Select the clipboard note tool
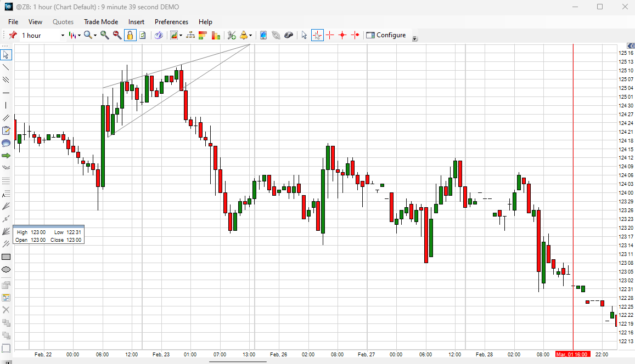The height and width of the screenshot is (364, 635). [6, 130]
